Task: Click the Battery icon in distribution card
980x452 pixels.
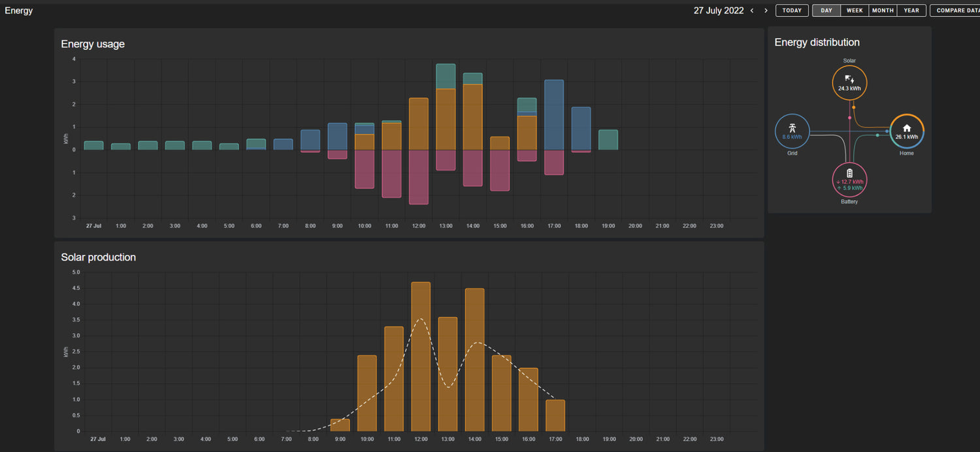Action: click(849, 173)
